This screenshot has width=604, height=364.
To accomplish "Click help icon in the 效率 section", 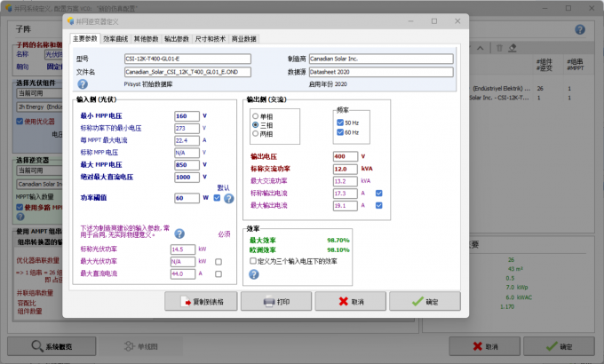I will click(254, 274).
